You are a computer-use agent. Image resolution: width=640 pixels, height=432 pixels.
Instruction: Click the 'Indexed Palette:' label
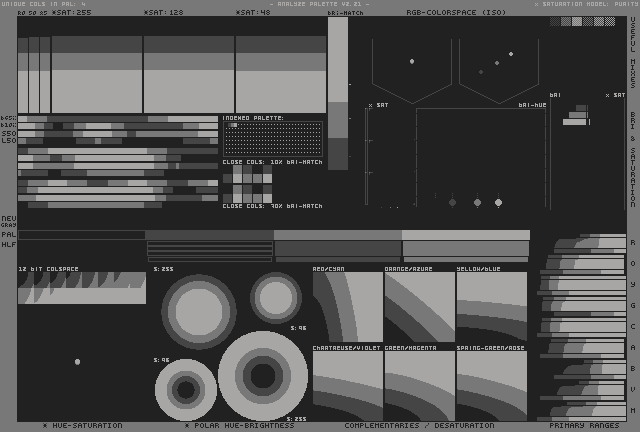(x=253, y=118)
